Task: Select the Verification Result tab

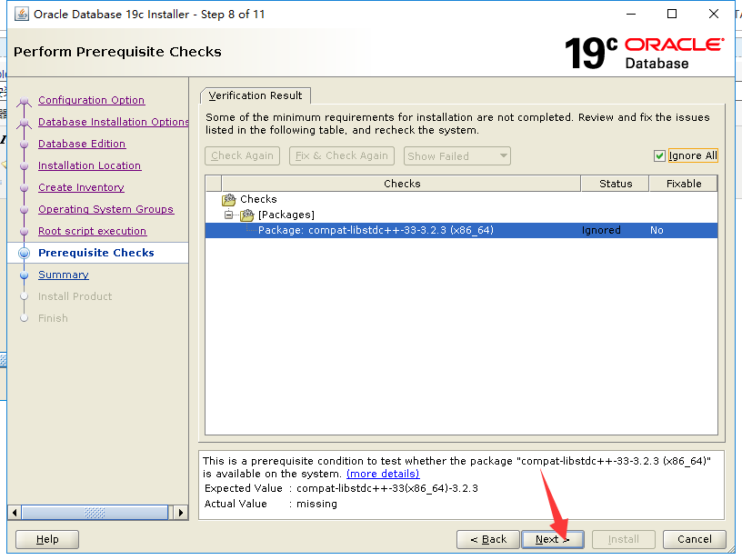Action: 256,95
